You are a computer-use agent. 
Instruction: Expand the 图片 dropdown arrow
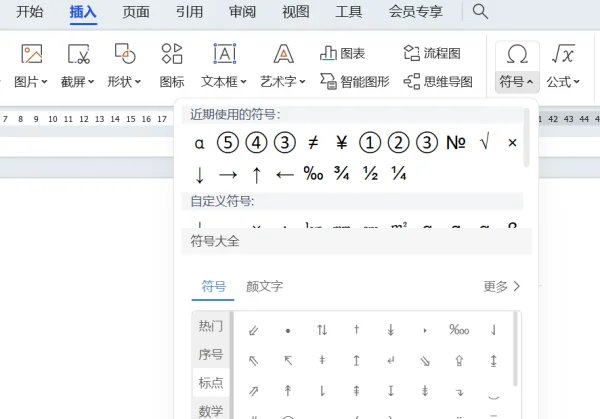click(44, 82)
